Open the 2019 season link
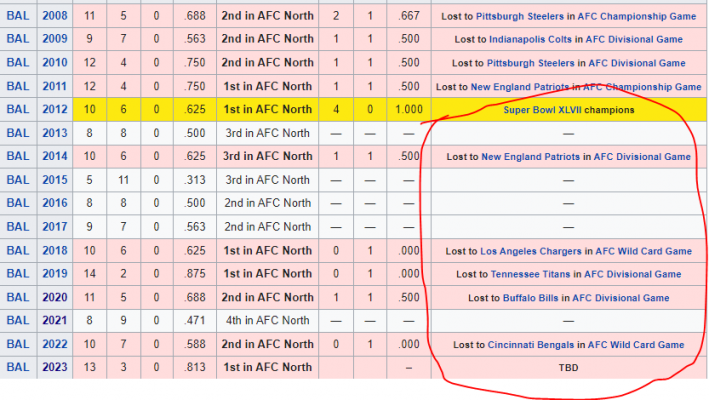Image resolution: width=709 pixels, height=400 pixels. point(55,273)
